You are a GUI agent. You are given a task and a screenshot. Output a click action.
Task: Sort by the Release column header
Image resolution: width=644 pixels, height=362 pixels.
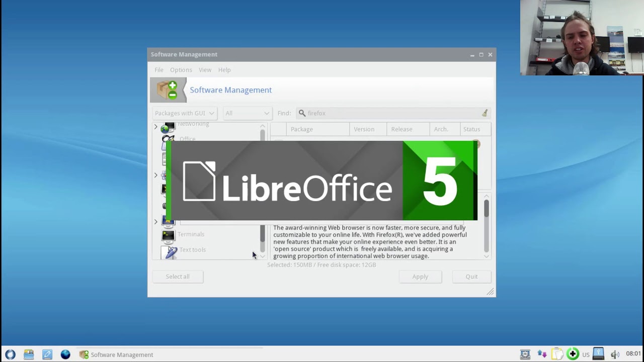(x=408, y=129)
